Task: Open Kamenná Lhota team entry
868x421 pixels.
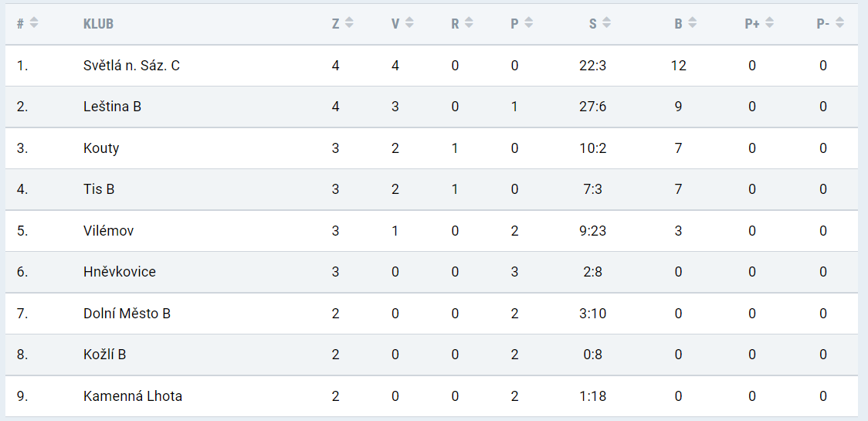Action: 133,396
